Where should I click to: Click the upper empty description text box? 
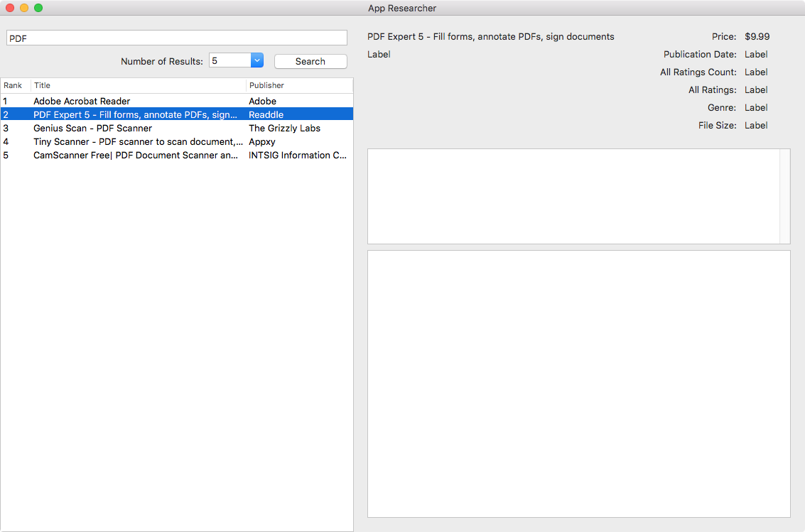573,196
